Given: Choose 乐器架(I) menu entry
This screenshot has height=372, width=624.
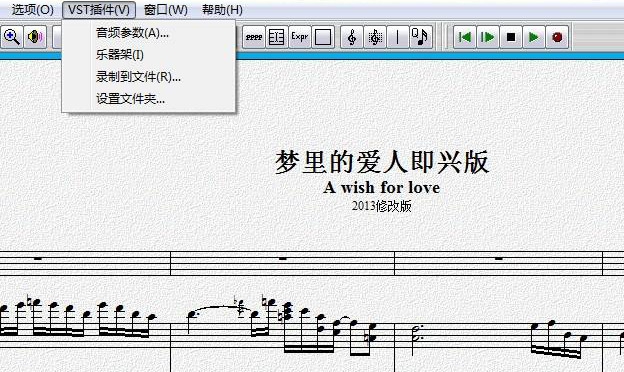Looking at the screenshot, I should point(149,55).
